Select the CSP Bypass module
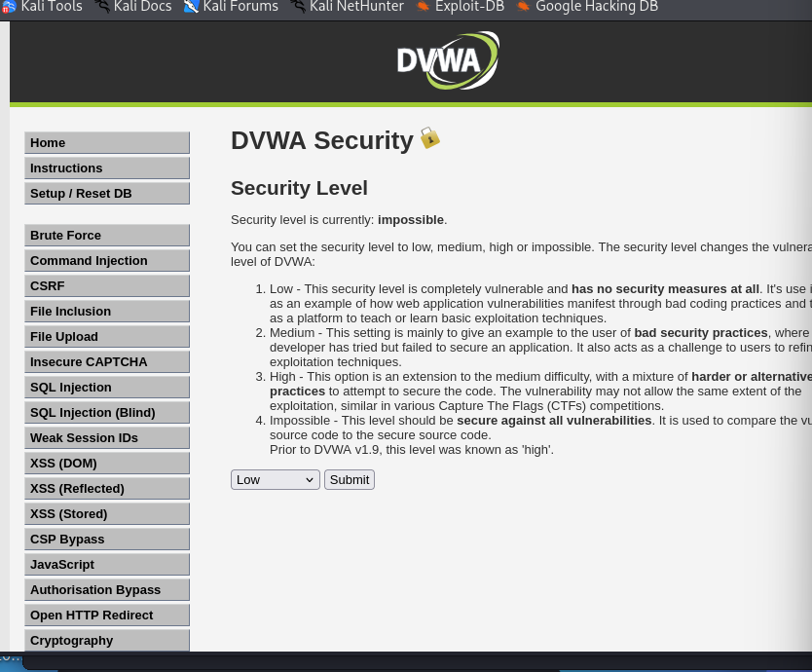Viewport: 812px width, 672px height. (x=107, y=540)
